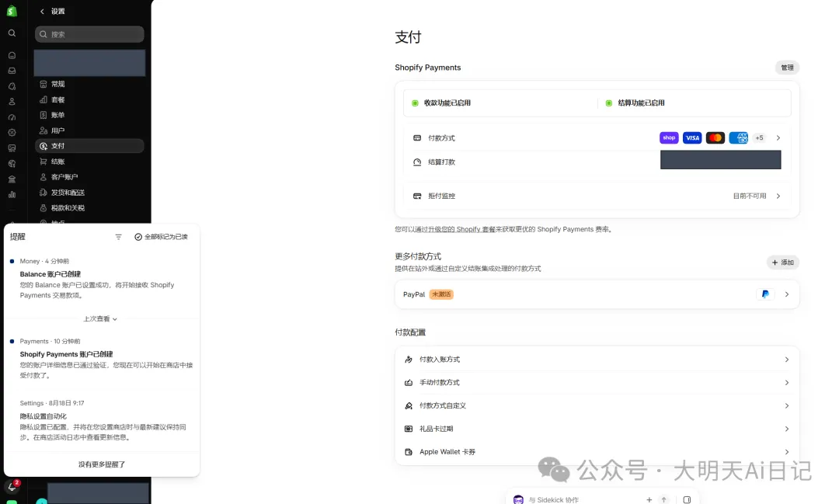Open Products tag icon in rail

click(12, 86)
